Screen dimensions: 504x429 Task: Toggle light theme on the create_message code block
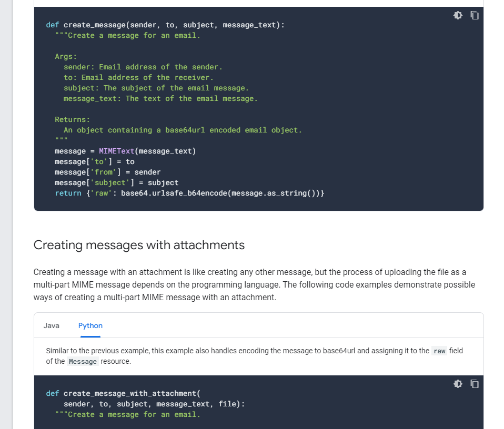point(458,15)
